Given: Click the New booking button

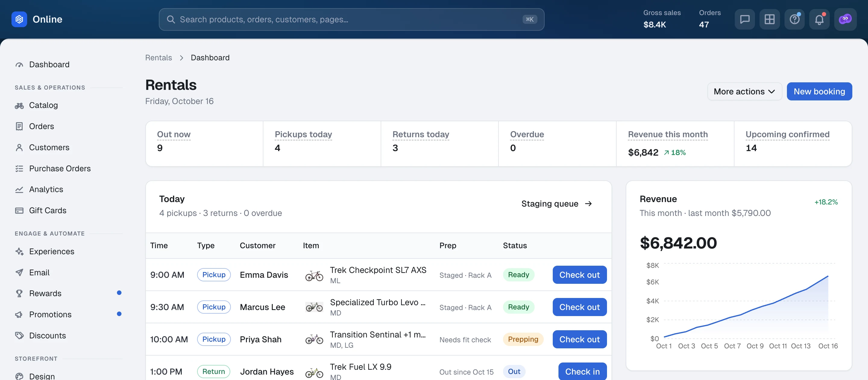Looking at the screenshot, I should click(819, 91).
